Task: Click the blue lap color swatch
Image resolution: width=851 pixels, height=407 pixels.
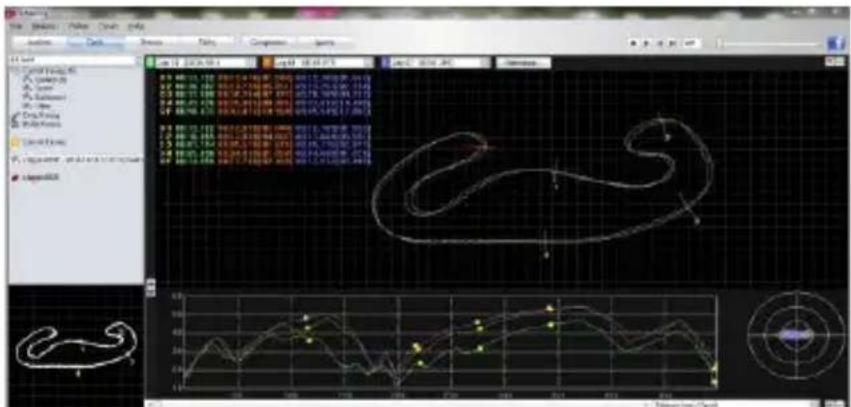Action: click(385, 63)
